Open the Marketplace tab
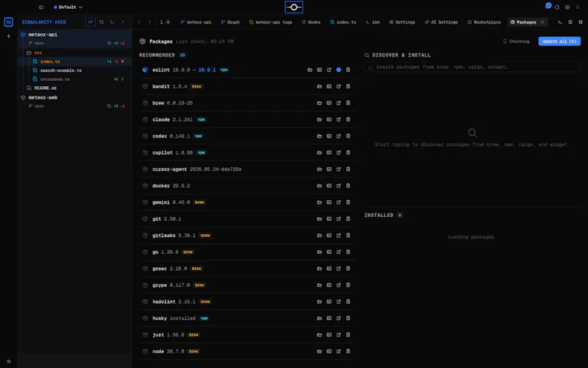The height and width of the screenshot is (368, 588). click(484, 22)
